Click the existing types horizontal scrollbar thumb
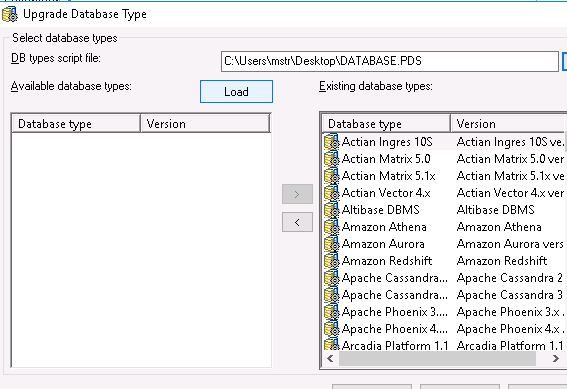567x389 pixels. coord(437,359)
